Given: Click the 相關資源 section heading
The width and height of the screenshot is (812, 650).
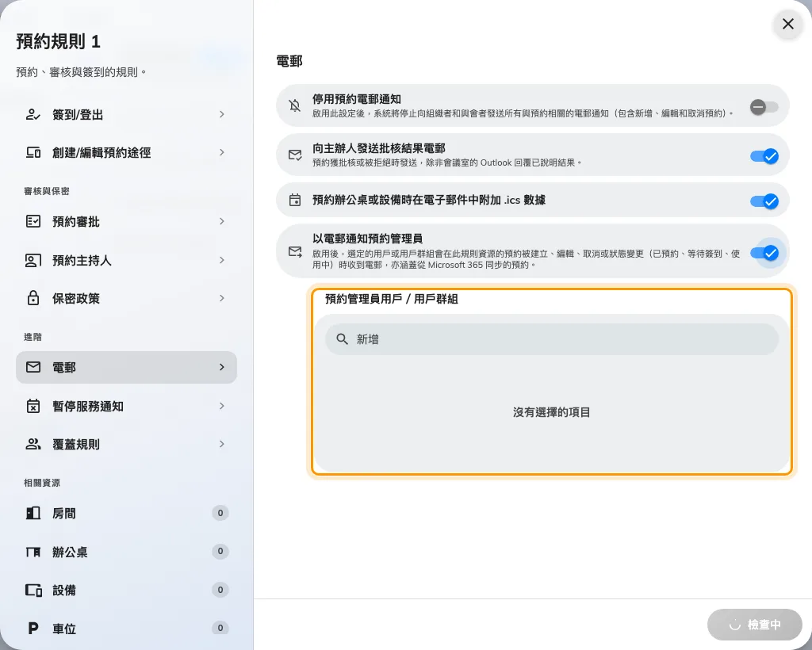Looking at the screenshot, I should pos(42,483).
